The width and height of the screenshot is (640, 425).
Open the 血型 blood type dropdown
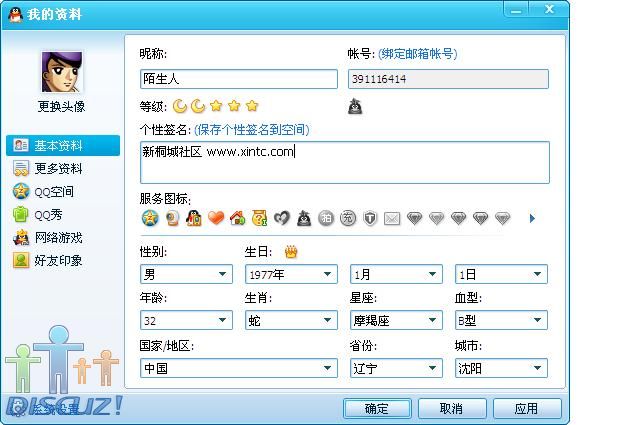click(501, 321)
